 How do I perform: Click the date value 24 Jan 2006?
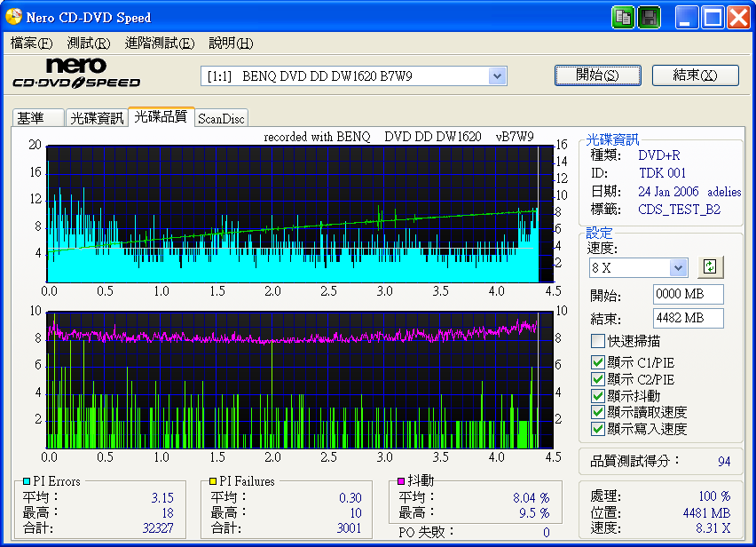668,192
